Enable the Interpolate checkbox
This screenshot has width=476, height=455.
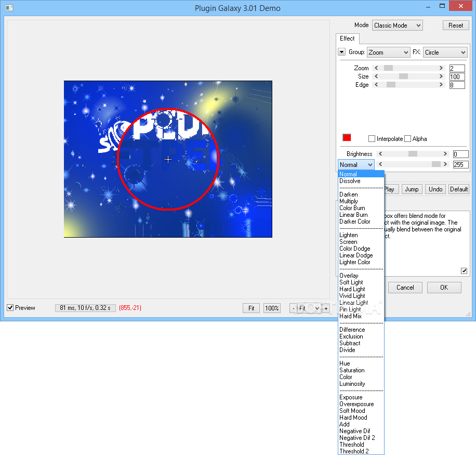tap(372, 139)
